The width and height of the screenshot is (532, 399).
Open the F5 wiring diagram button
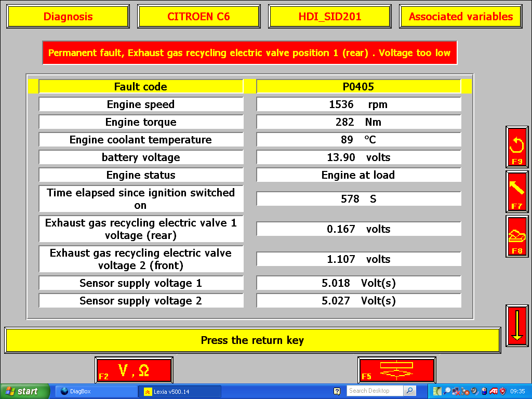[x=396, y=370]
